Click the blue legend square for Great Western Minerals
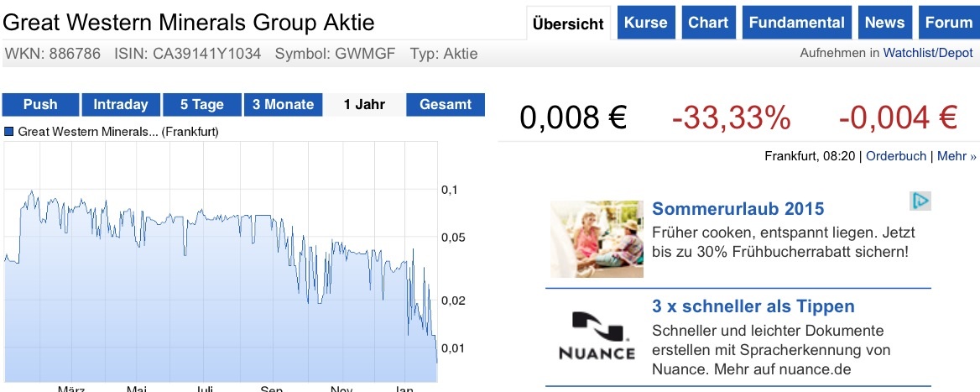This screenshot has width=980, height=392. tap(10, 132)
